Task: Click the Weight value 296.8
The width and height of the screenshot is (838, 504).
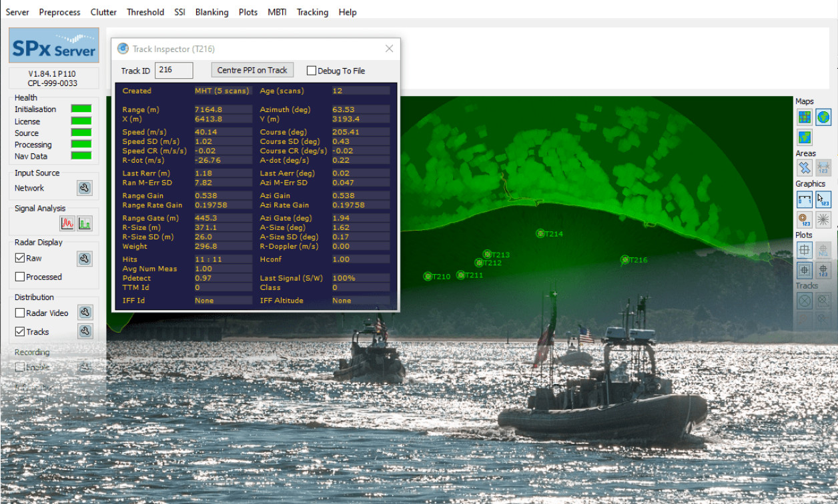Action: click(223, 246)
